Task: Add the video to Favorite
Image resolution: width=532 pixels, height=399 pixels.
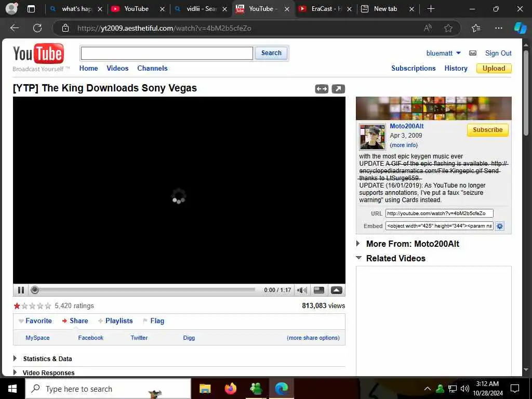Action: [38, 321]
